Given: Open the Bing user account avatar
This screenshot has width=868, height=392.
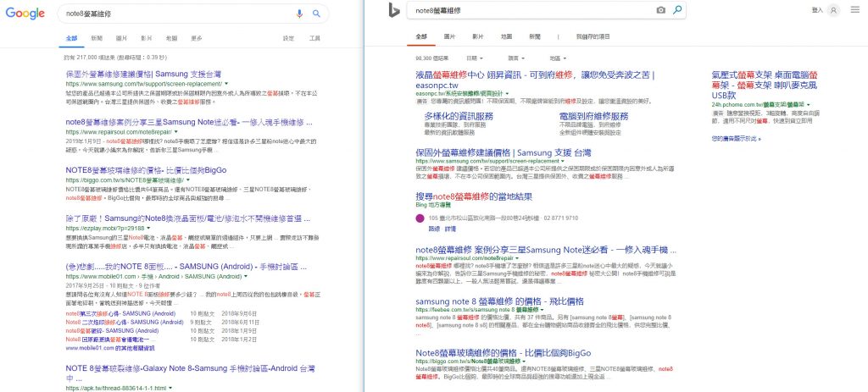Looking at the screenshot, I should point(833,10).
